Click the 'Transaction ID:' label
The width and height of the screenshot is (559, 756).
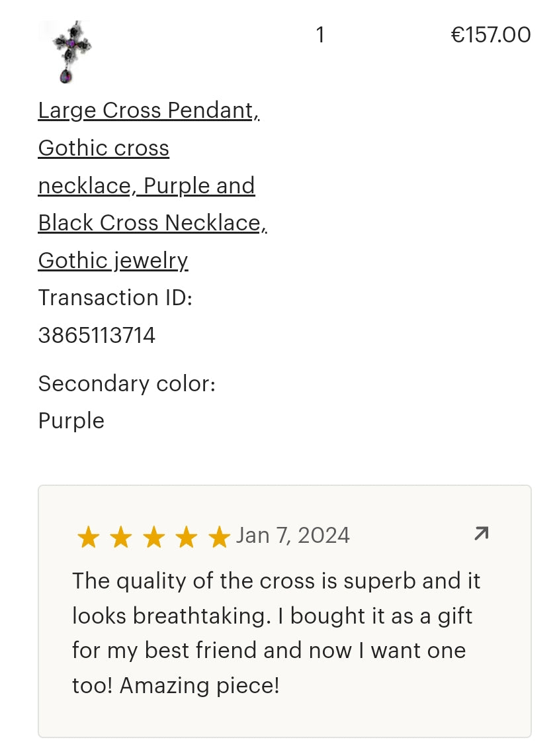(115, 298)
